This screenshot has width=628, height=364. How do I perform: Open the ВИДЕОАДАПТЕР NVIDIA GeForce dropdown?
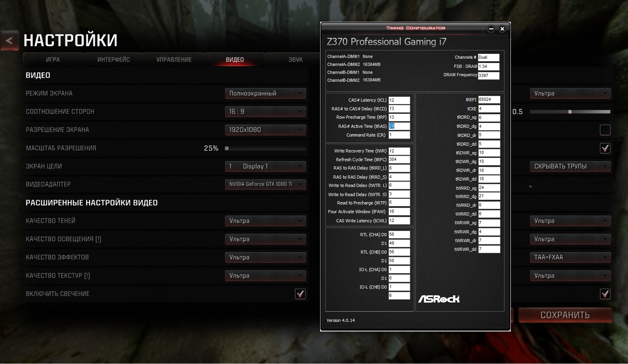(x=265, y=184)
